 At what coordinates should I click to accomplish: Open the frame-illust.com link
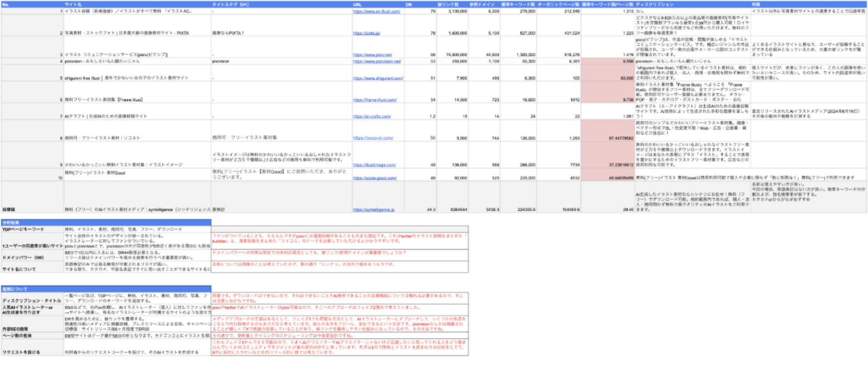click(375, 100)
